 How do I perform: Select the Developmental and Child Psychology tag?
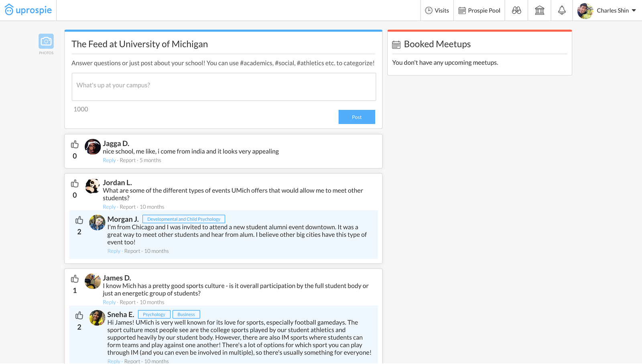[184, 219]
